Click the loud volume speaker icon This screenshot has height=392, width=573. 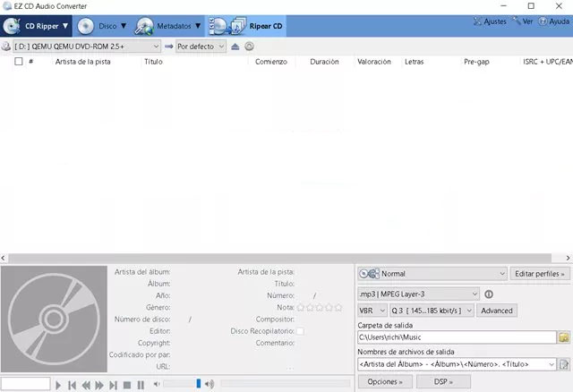coord(210,384)
